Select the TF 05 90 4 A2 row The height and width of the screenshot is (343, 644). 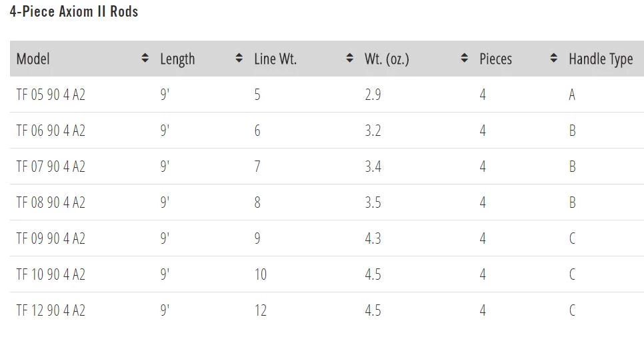tap(51, 95)
